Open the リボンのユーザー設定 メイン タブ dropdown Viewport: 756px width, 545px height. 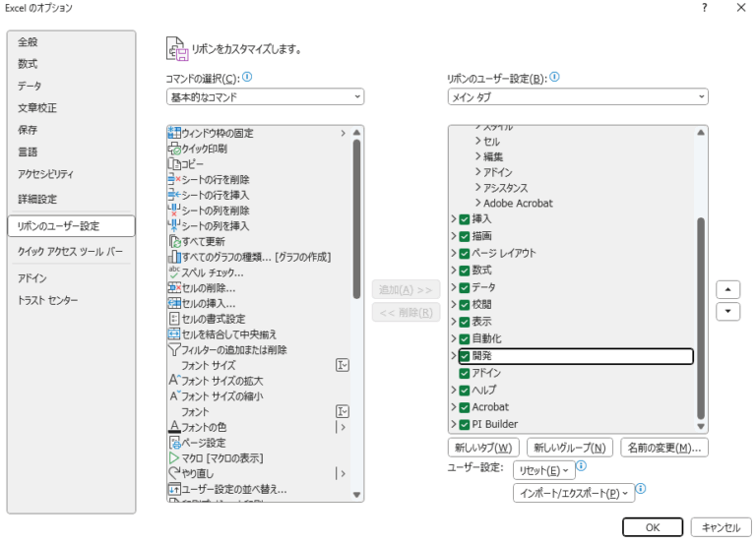click(x=577, y=97)
